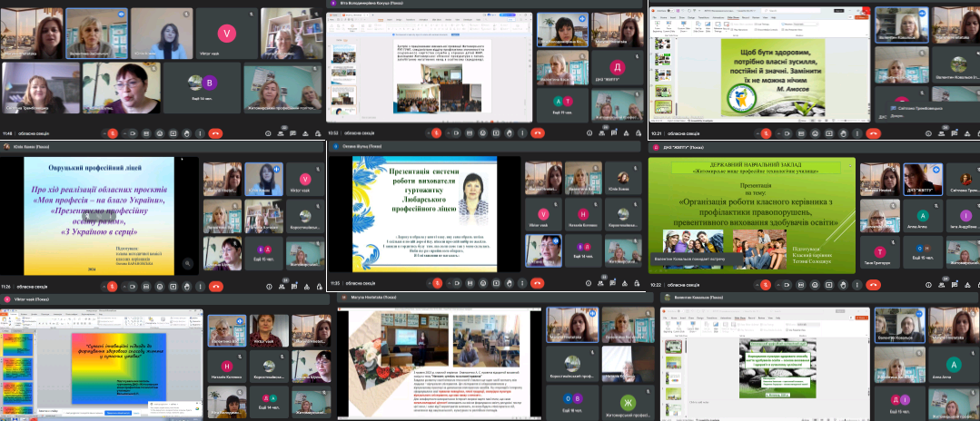Open microphone options arrow in 10:22 meeting
Viewport: 980px width, 421px height.
point(757,285)
